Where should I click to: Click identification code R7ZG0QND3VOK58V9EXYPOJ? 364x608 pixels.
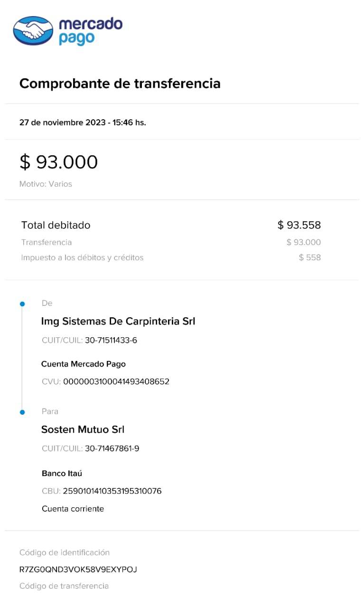(78, 569)
